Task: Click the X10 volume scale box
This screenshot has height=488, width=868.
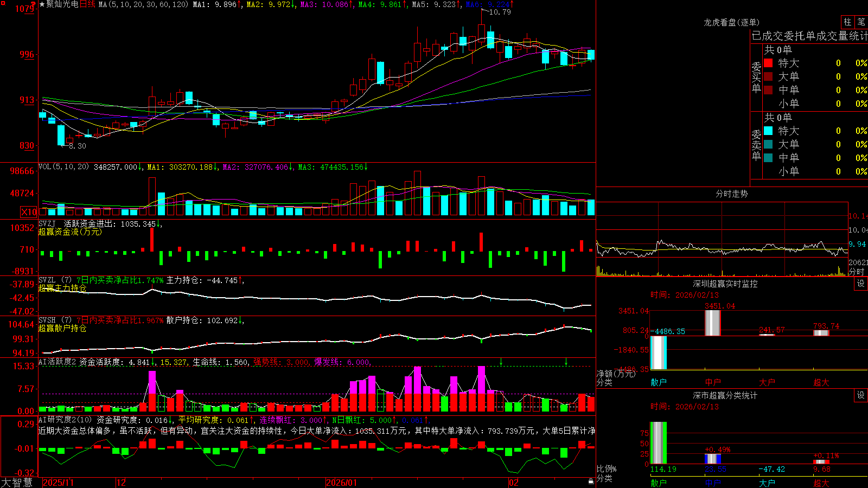Action: pos(29,212)
